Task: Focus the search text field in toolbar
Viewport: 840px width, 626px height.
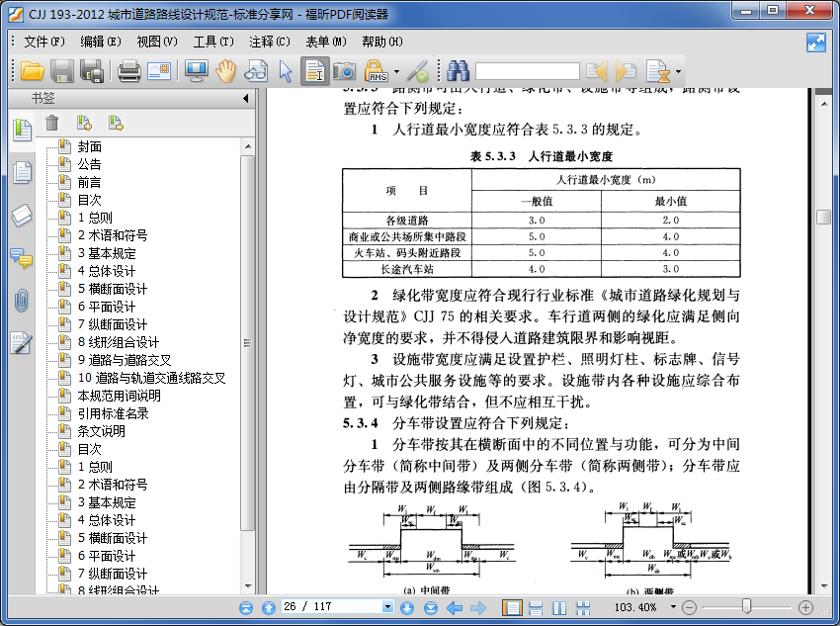Action: tap(528, 71)
